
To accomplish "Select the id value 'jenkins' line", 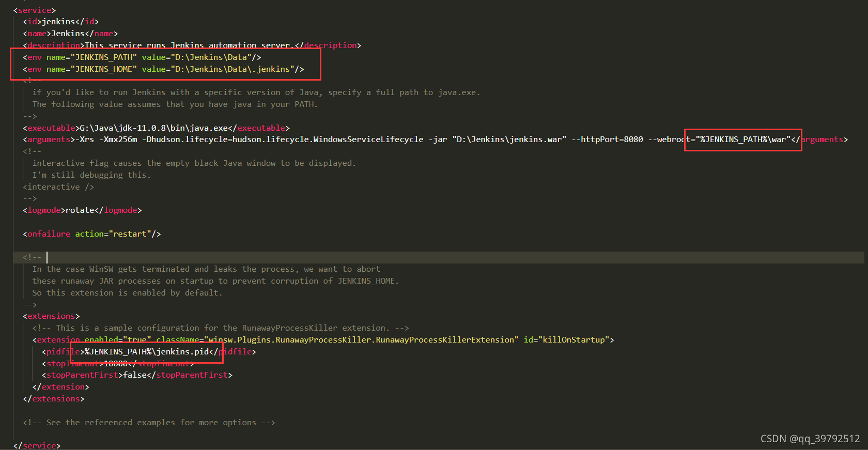I will 60,22.
